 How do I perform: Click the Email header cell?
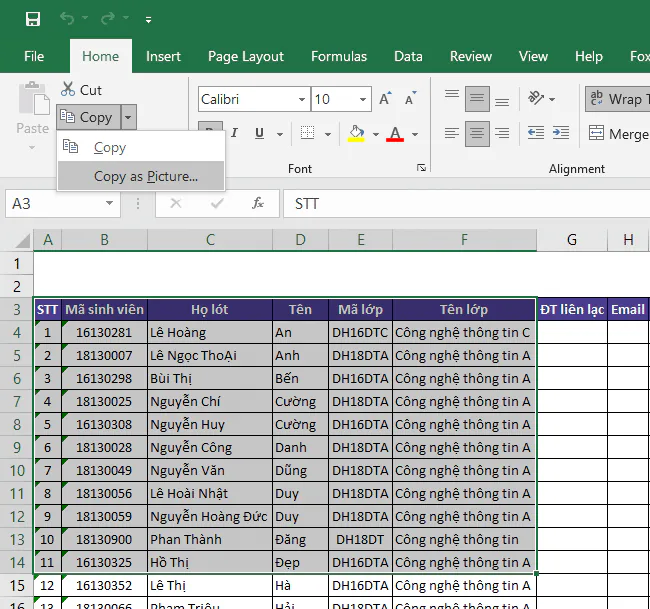click(628, 309)
